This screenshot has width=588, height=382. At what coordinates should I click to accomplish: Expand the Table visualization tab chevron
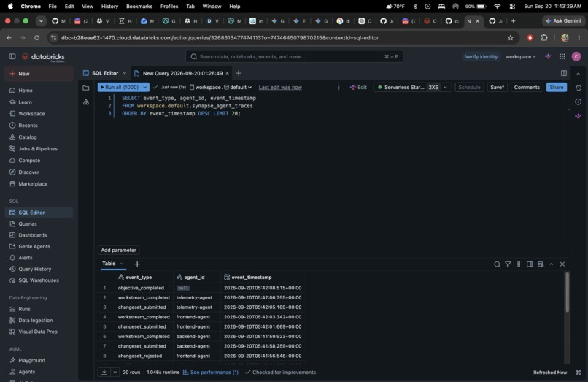[x=122, y=264]
